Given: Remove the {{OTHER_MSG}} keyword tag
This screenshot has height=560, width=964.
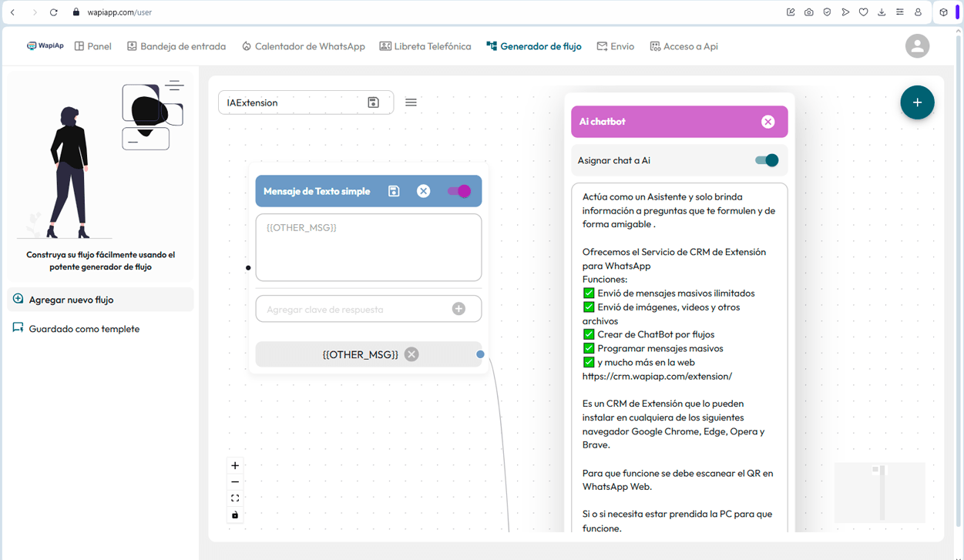Looking at the screenshot, I should tap(411, 354).
